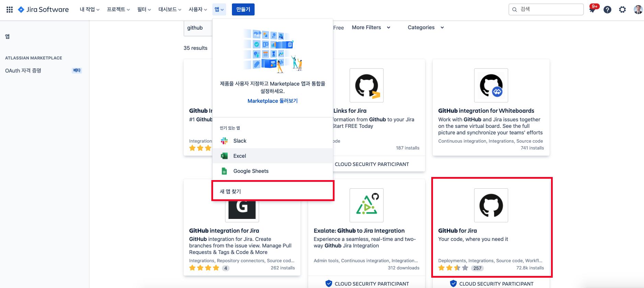Click the ATLASSIAN MARKETPLACE sidebar heading
Screen dimensions: 644x288
34,58
